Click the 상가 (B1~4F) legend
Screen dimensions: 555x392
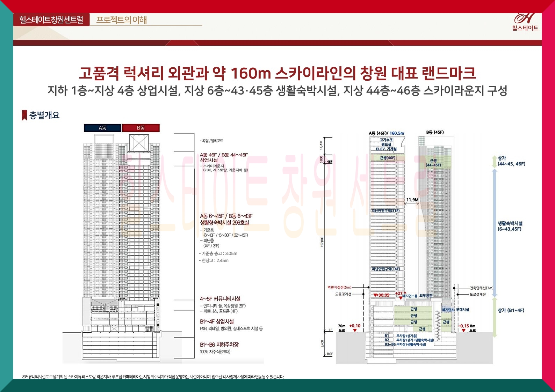511,310
